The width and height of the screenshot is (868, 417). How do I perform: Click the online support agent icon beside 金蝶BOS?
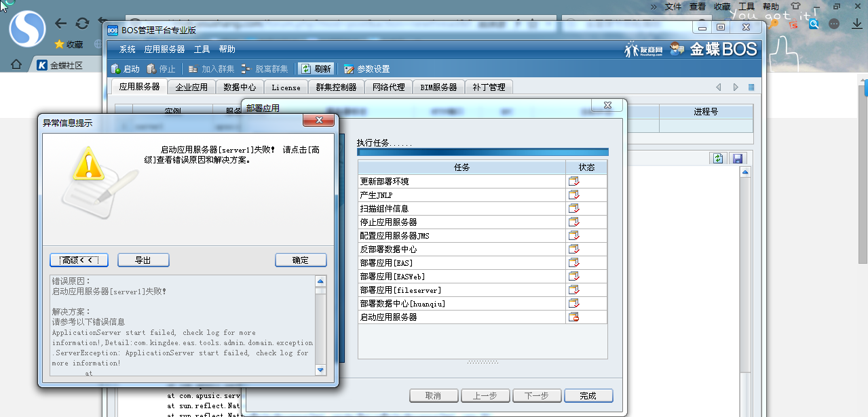(x=677, y=49)
